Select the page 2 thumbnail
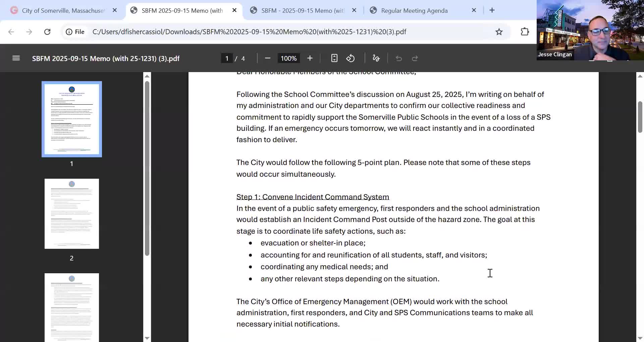This screenshot has width=644, height=342. [71, 214]
